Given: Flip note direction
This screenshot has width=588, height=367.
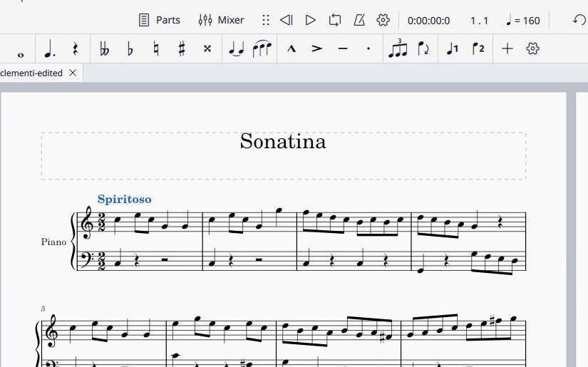Looking at the screenshot, I should 423,48.
